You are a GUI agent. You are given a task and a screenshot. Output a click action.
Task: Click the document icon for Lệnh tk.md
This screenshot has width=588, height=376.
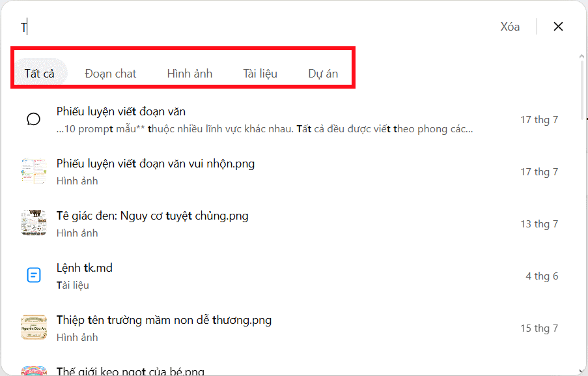(34, 275)
